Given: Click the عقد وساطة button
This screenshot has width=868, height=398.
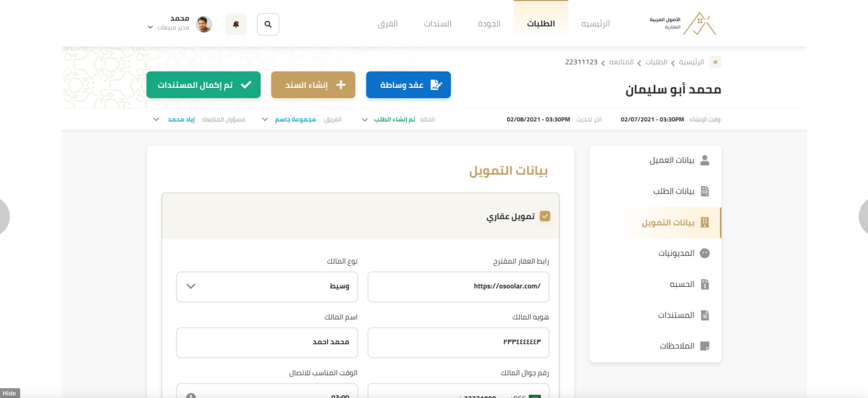Looking at the screenshot, I should [409, 85].
